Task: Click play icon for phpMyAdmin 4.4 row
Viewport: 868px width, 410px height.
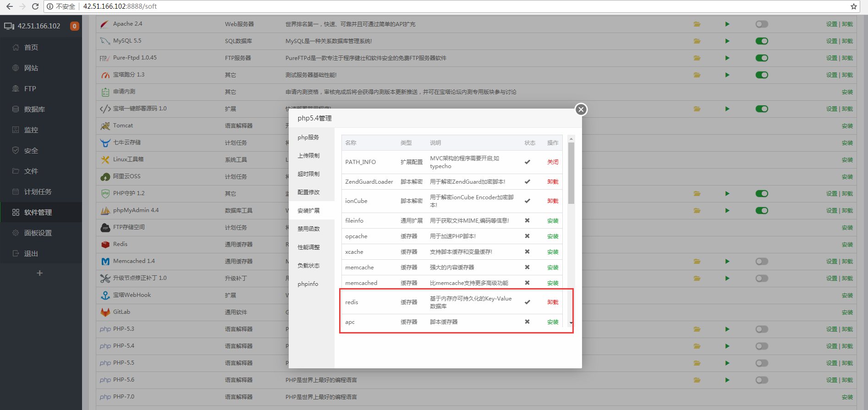Action: point(727,211)
